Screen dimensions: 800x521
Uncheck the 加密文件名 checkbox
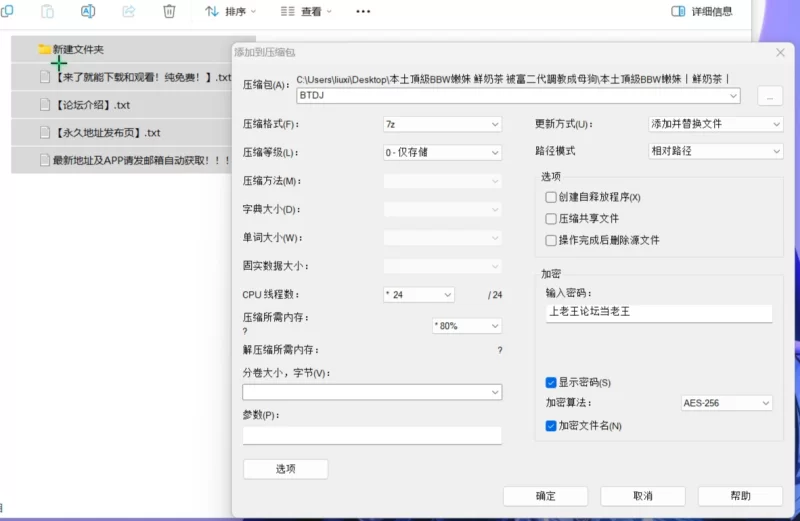pos(551,425)
